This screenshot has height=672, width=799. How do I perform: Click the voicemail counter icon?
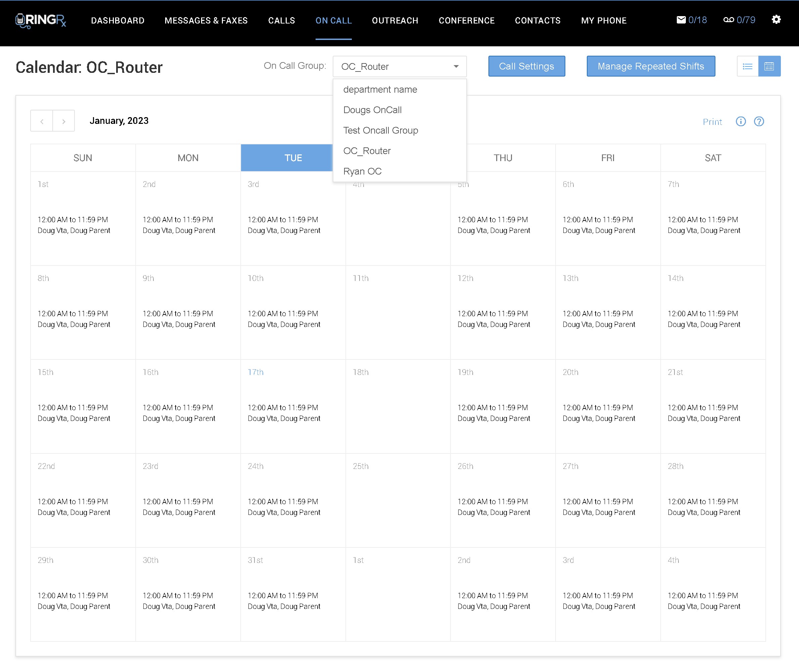click(x=728, y=20)
